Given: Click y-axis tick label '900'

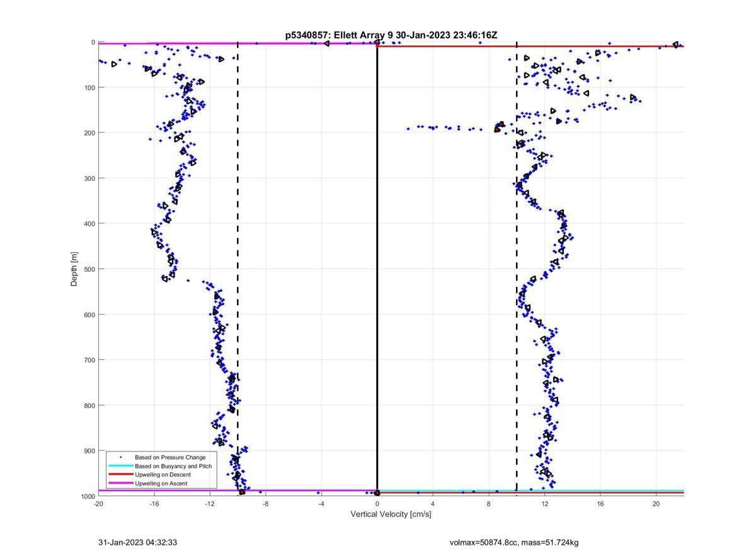Looking at the screenshot, I should [89, 451].
